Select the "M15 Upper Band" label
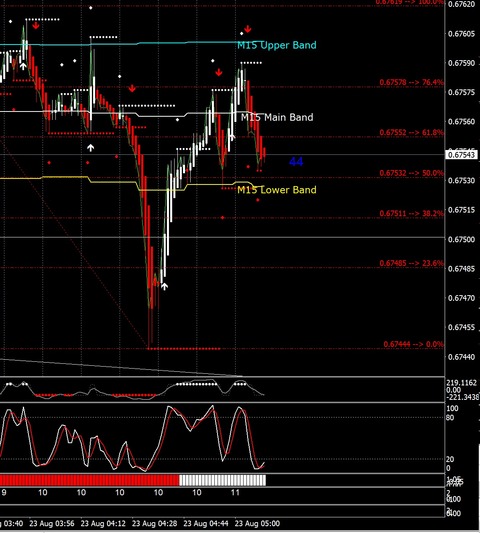The height and width of the screenshot is (533, 480). coord(277,45)
